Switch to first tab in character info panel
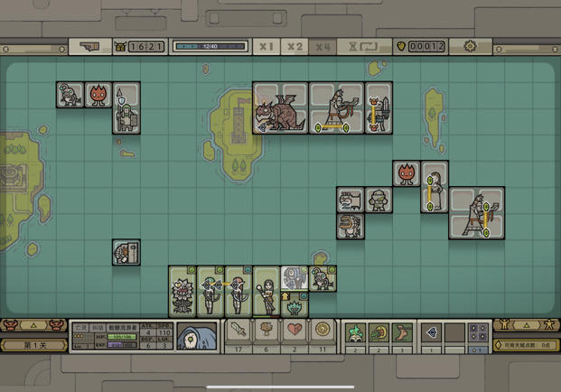The image size is (561, 392). (x=80, y=327)
